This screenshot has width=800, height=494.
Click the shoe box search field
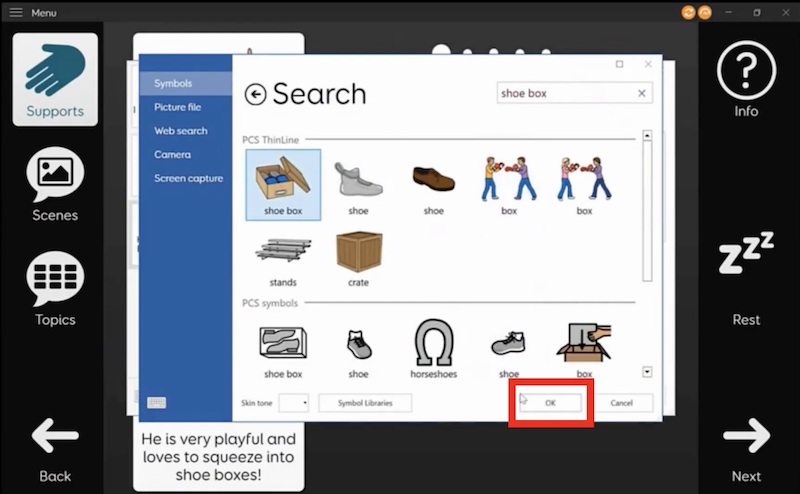coord(565,93)
